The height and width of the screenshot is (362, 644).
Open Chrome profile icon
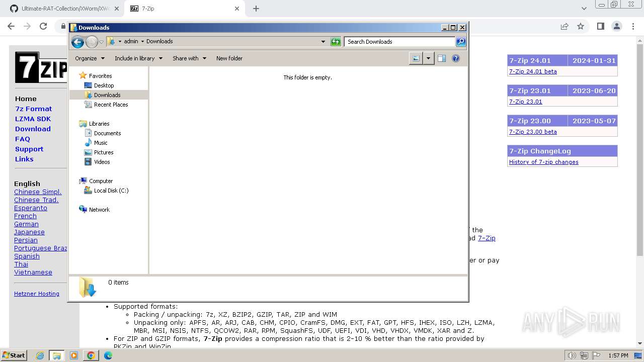617,26
